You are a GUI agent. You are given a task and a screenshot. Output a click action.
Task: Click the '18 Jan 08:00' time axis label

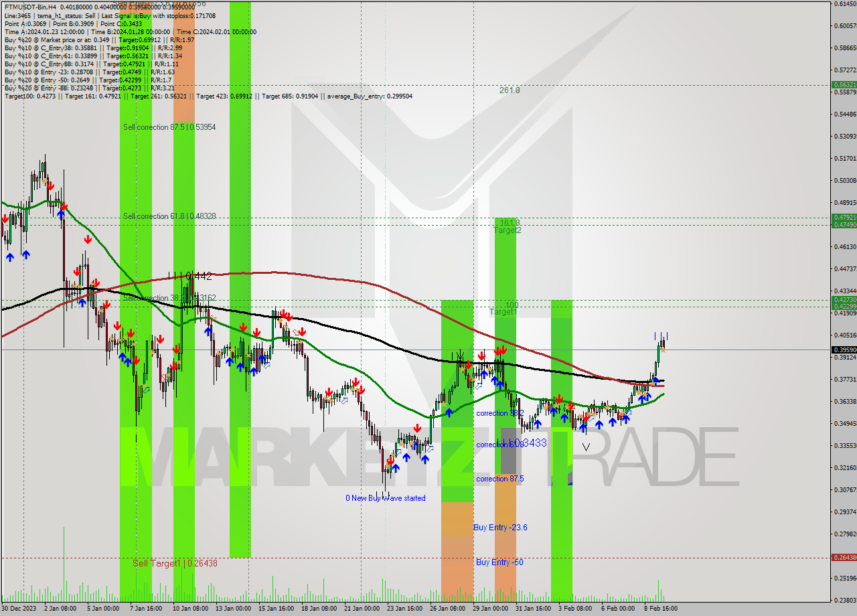tap(318, 609)
